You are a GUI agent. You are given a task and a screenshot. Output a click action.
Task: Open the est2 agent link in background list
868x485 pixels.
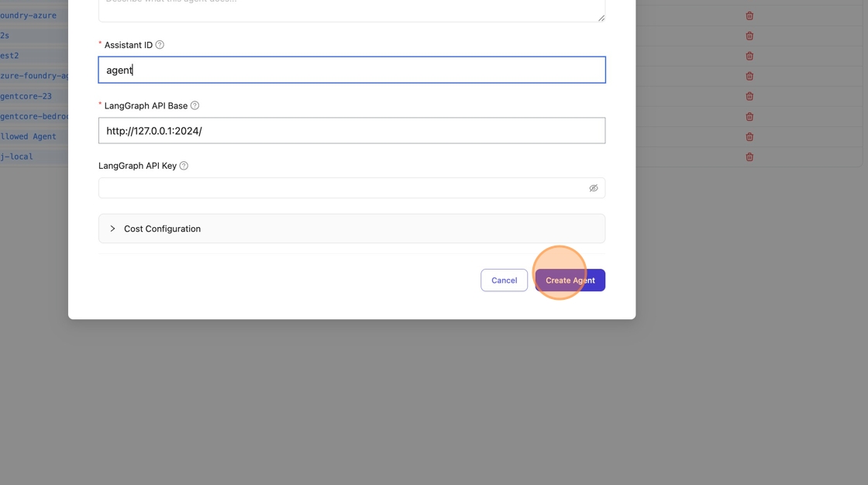pyautogui.click(x=9, y=56)
